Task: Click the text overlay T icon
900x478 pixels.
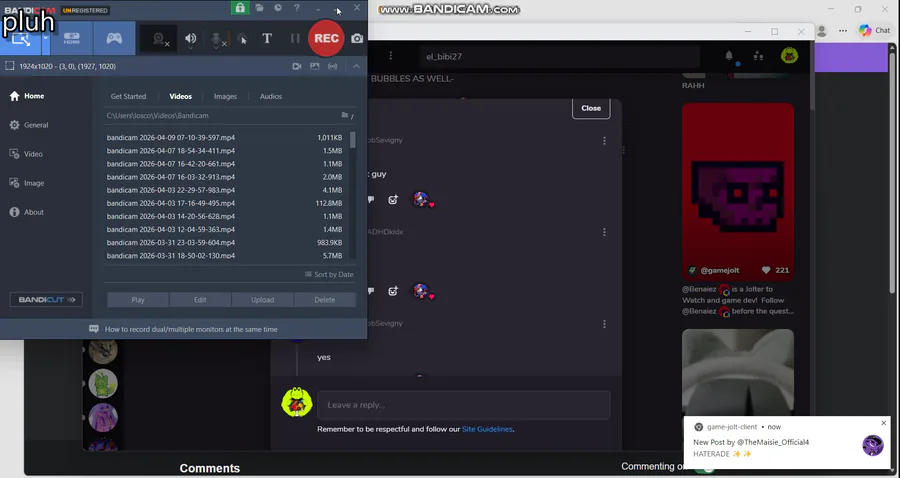Action: (x=267, y=38)
